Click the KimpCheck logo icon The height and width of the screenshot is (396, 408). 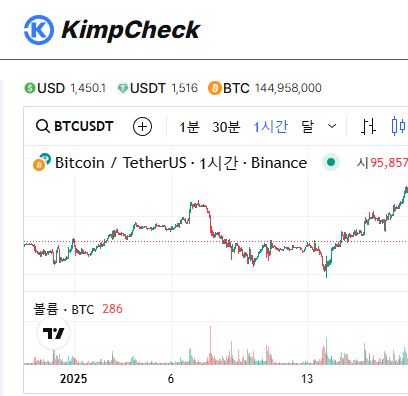(39, 30)
